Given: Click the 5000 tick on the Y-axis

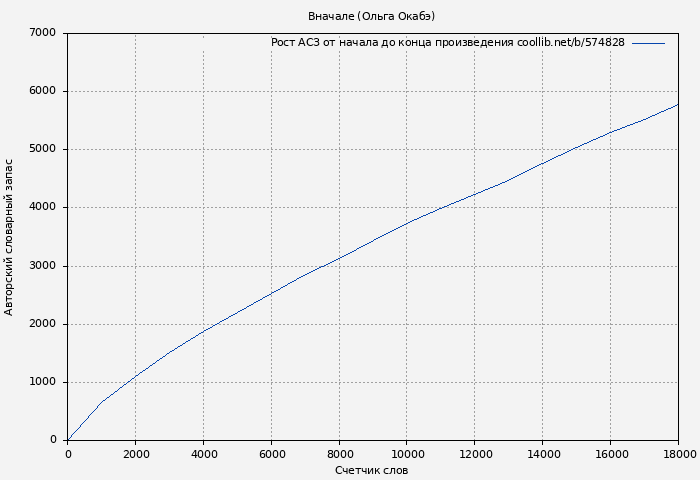Looking at the screenshot, I should [44, 149].
